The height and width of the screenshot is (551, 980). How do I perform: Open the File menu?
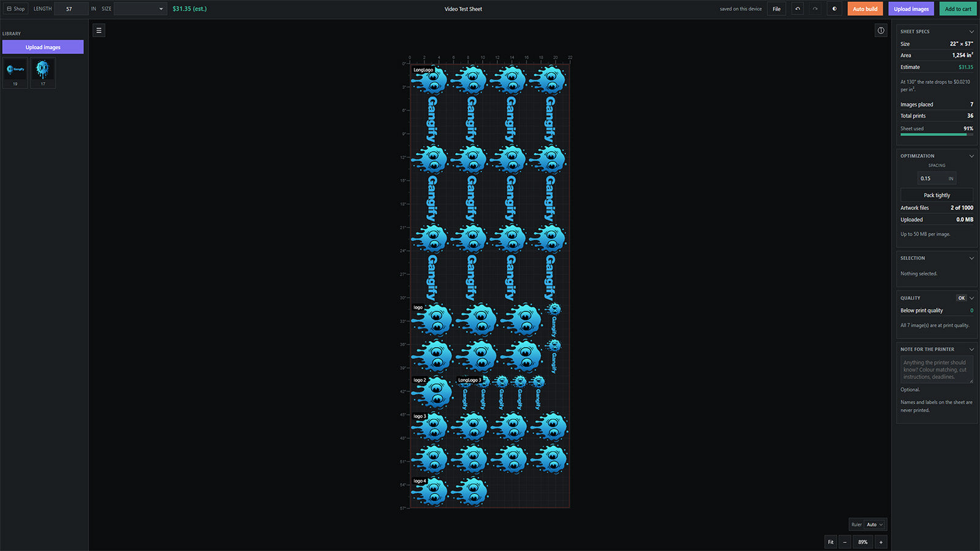pos(776,9)
